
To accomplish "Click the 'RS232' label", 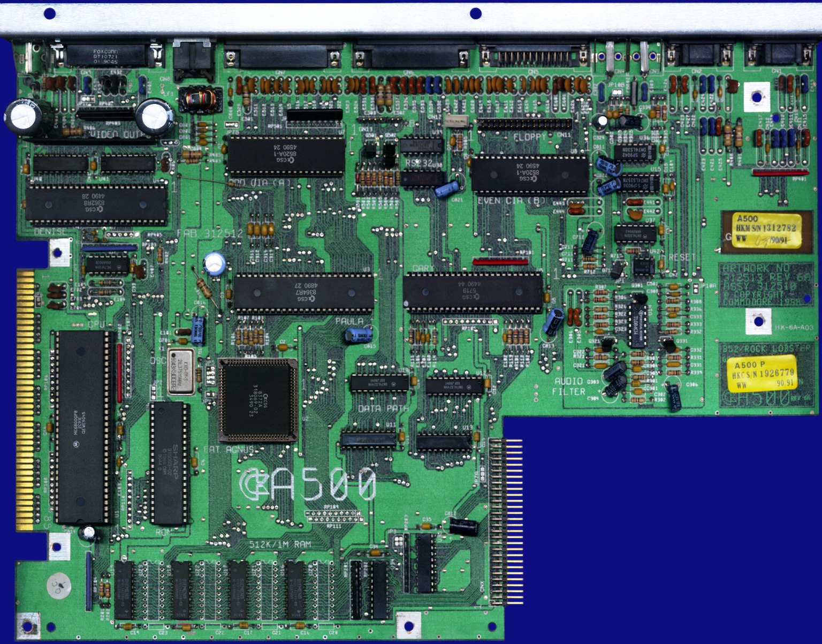I will pyautogui.click(x=417, y=163).
